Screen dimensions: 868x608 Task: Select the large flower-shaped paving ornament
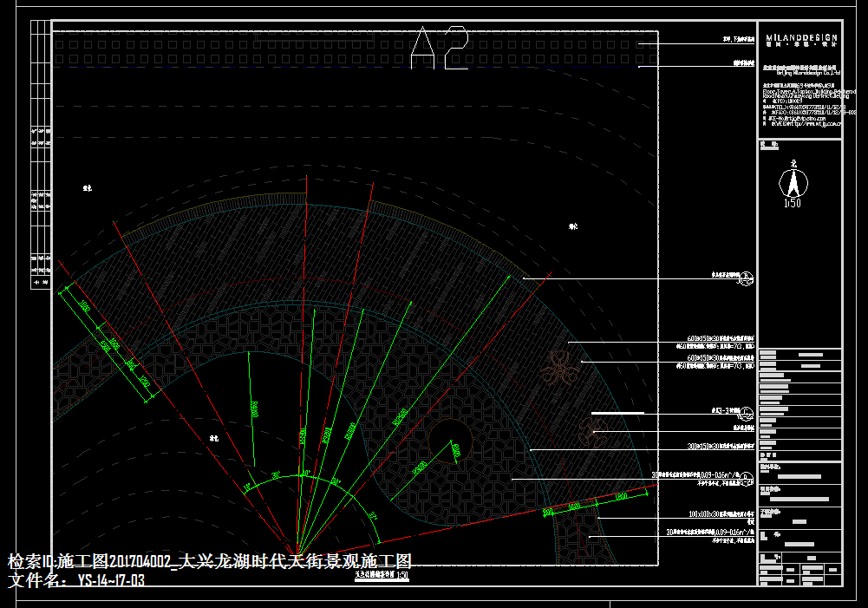coord(559,368)
